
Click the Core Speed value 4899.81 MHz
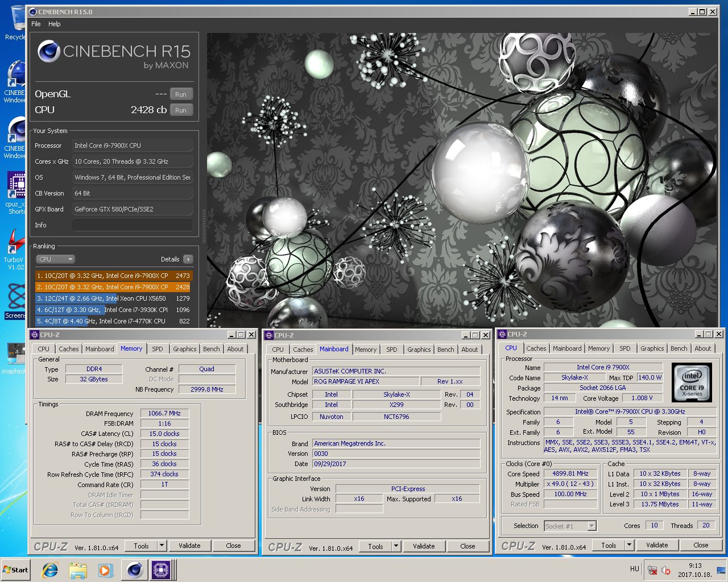570,473
